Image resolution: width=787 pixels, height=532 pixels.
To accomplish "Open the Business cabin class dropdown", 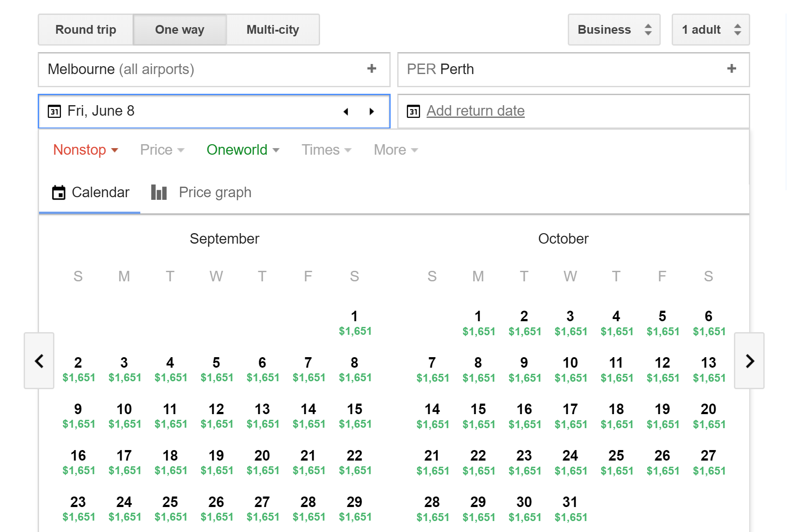I will pos(613,30).
